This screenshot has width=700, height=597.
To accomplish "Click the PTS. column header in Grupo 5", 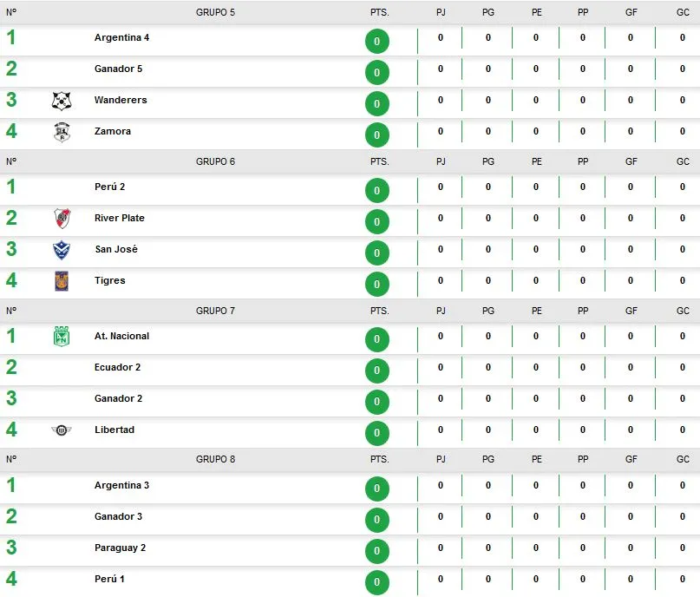I will tap(380, 13).
